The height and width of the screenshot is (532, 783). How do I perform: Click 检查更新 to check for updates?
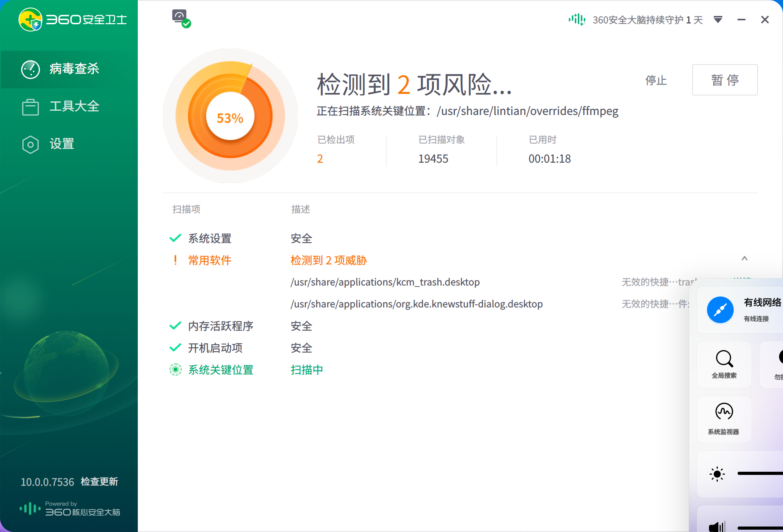[x=99, y=482]
